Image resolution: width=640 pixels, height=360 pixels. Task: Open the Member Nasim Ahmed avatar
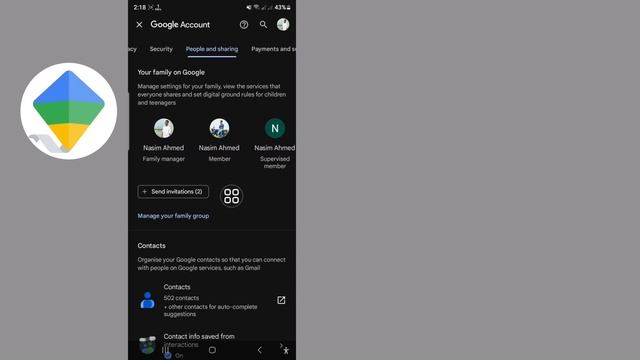pos(219,128)
